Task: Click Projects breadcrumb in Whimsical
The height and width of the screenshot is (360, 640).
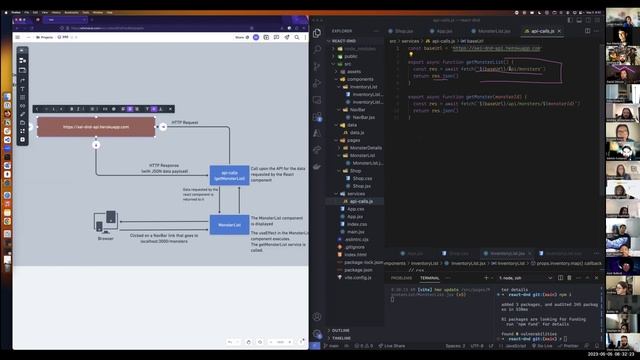Action: [45, 37]
